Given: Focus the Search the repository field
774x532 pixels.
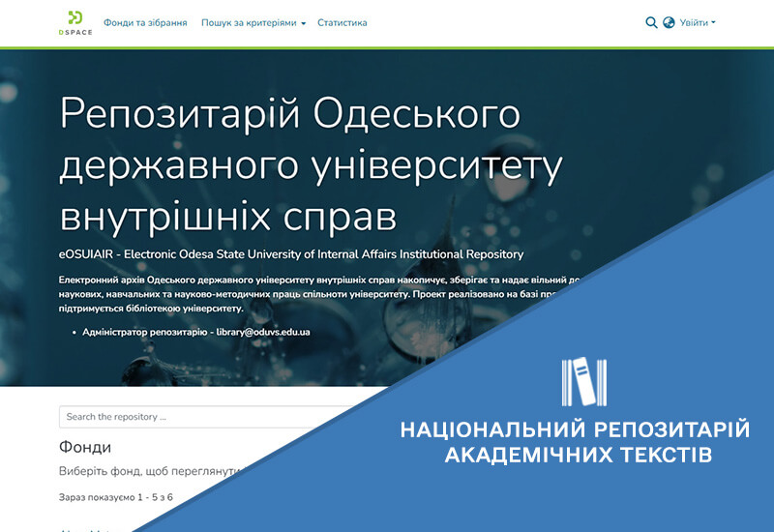Looking at the screenshot, I should (207, 417).
